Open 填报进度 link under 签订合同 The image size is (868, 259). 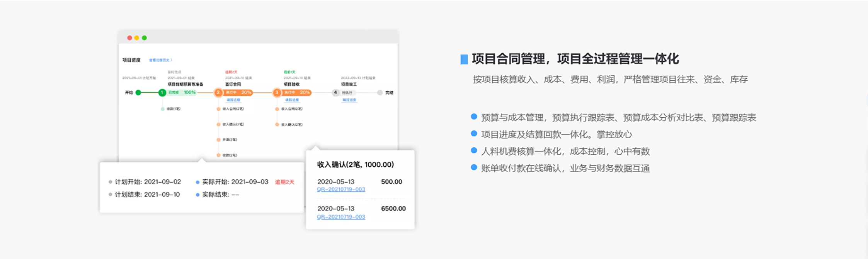pyautogui.click(x=233, y=100)
